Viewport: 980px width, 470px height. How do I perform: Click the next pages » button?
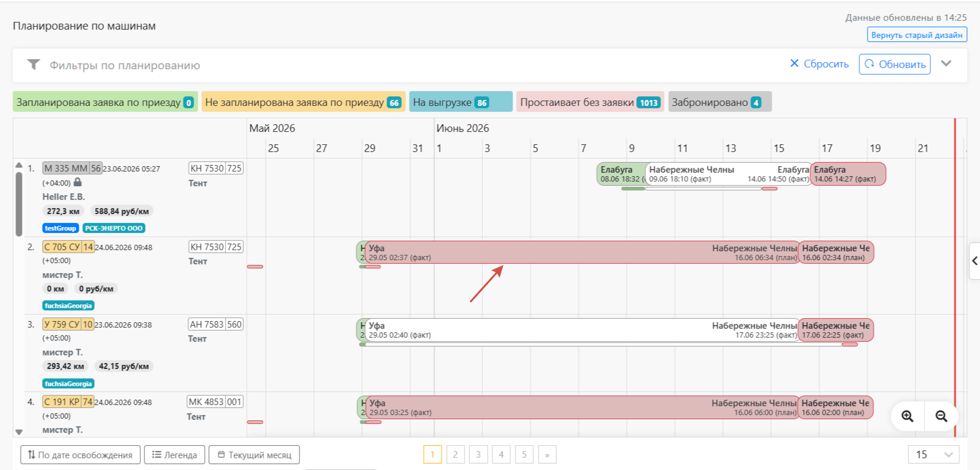click(x=547, y=455)
